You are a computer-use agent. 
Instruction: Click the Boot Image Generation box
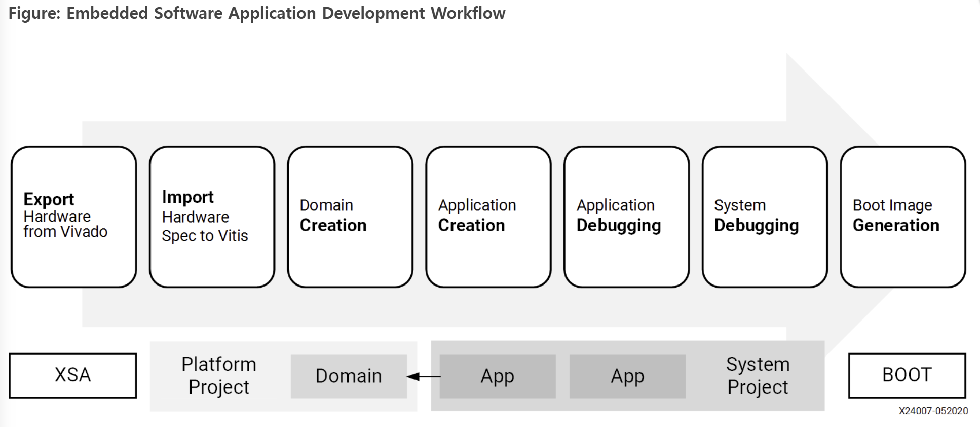903,217
